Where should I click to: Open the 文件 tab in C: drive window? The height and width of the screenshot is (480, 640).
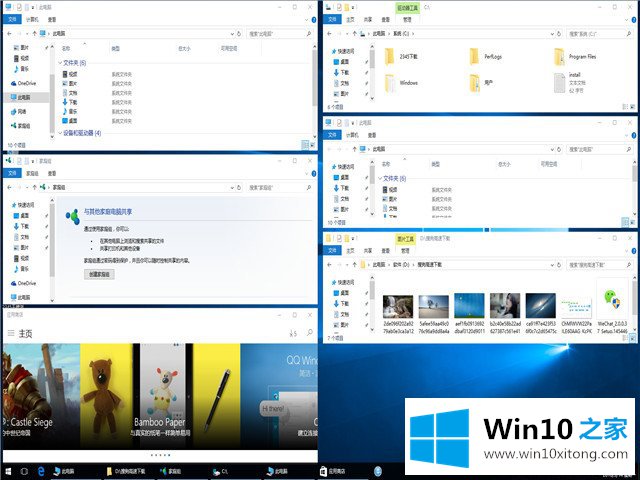click(332, 20)
